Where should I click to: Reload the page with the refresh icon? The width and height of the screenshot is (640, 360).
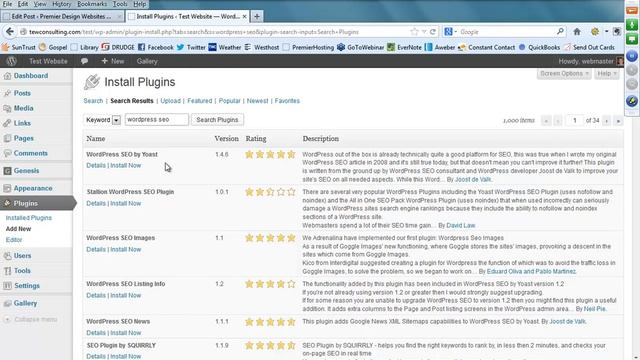pyautogui.click(x=433, y=31)
